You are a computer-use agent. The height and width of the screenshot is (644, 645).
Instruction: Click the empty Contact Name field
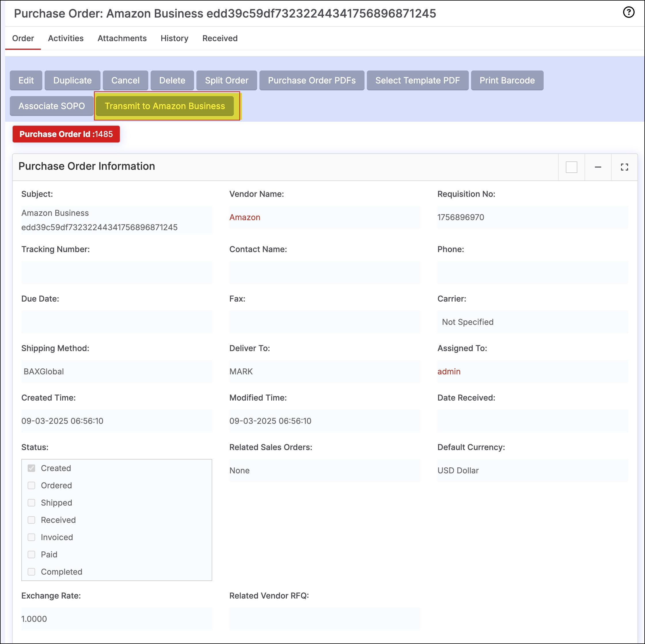coord(325,273)
